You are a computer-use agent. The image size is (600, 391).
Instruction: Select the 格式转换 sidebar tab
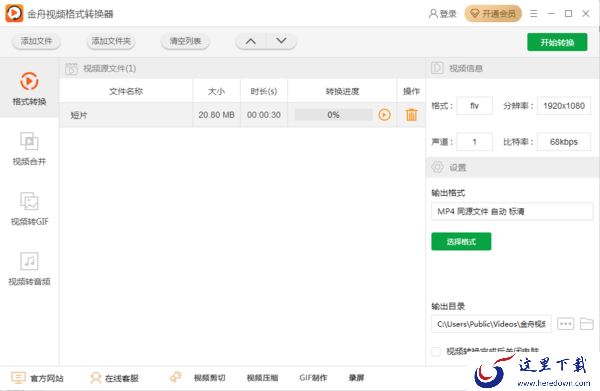[29, 88]
